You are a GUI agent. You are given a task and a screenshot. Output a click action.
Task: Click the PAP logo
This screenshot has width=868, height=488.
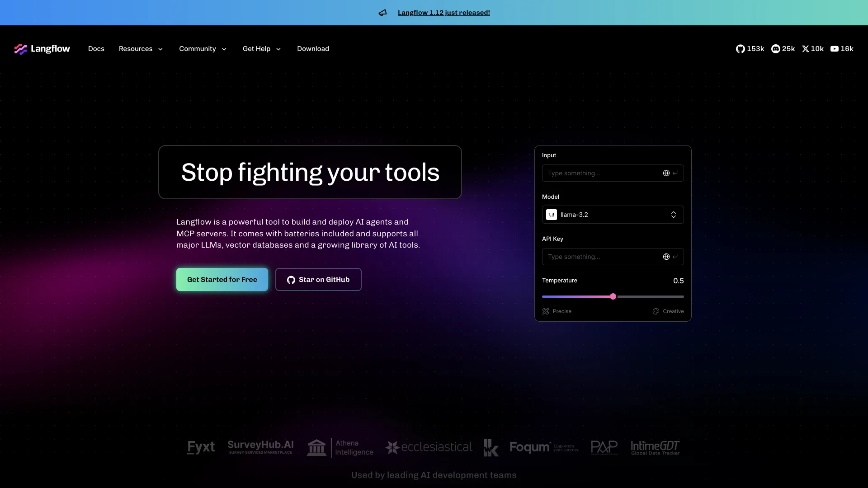point(604,447)
